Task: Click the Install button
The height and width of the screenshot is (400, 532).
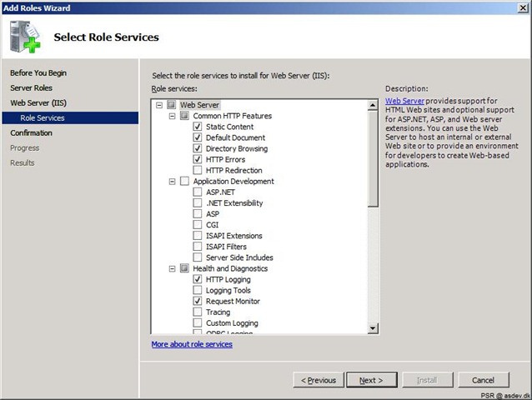Action: (428, 380)
